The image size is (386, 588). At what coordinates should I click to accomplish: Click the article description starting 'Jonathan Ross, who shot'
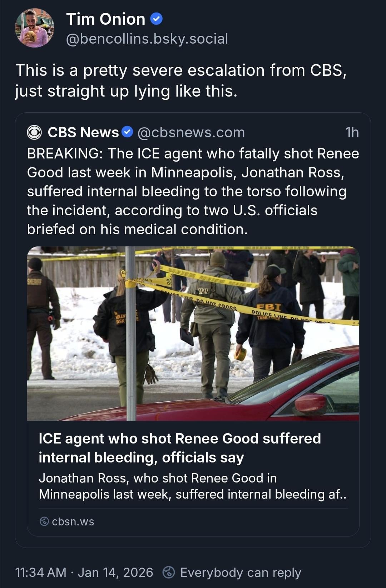(193, 486)
